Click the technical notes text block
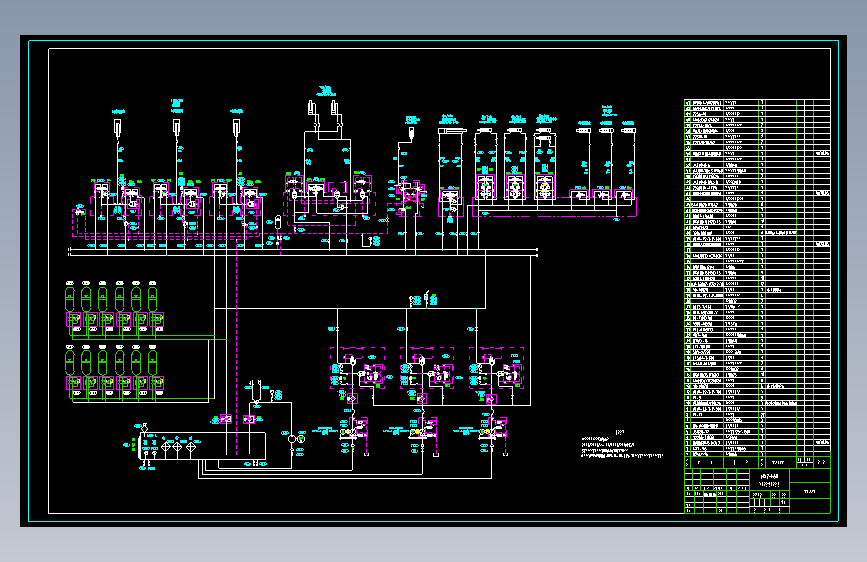Image resolution: width=867 pixels, height=562 pixels. click(x=621, y=445)
